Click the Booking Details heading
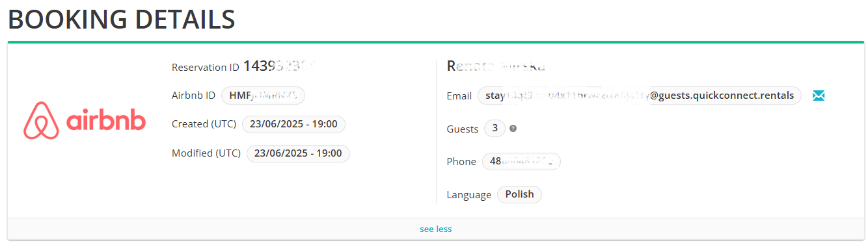 pyautogui.click(x=121, y=19)
